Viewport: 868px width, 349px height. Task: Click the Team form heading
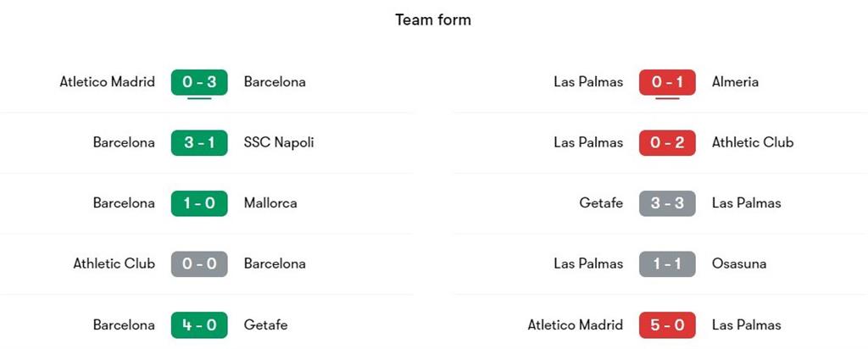click(433, 19)
